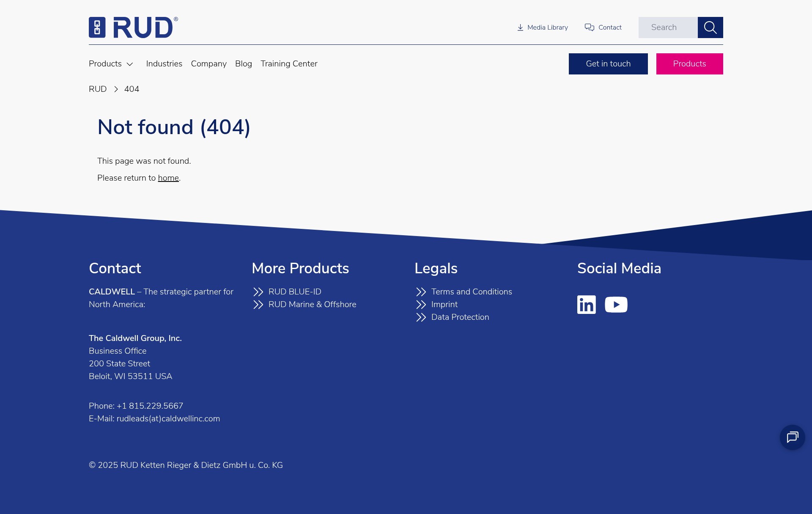Click the phone number +1 815.229.5667
Image resolution: width=812 pixels, height=514 pixels.
pyautogui.click(x=150, y=406)
